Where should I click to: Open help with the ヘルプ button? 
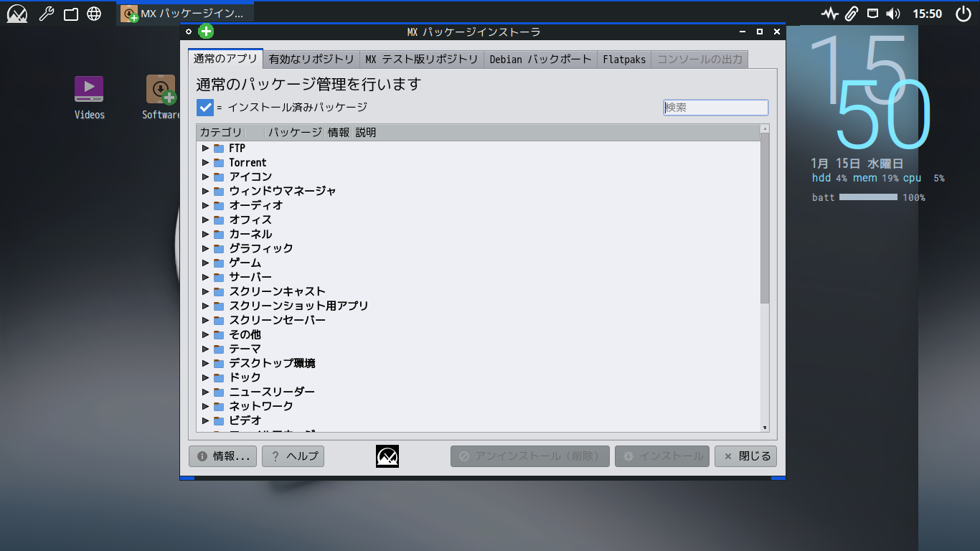click(x=293, y=456)
